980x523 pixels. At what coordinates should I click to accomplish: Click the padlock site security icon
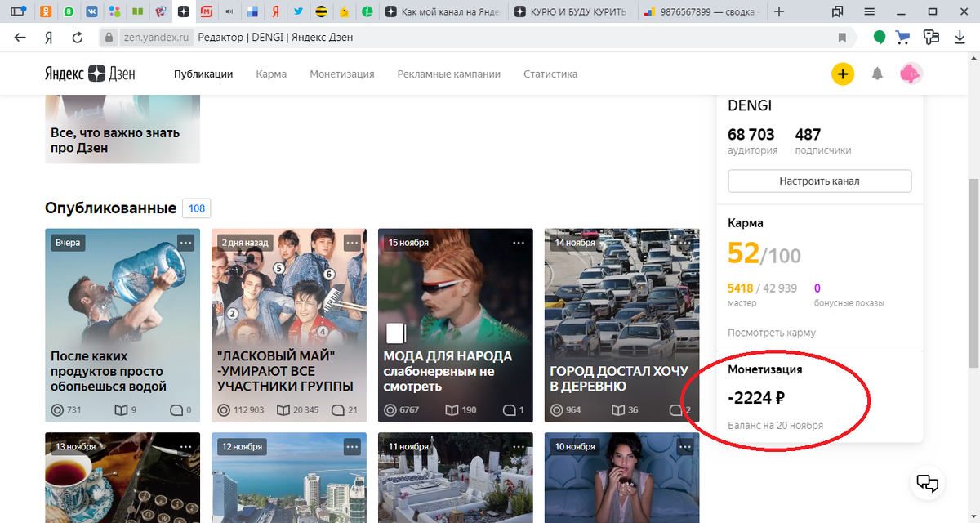pos(109,38)
